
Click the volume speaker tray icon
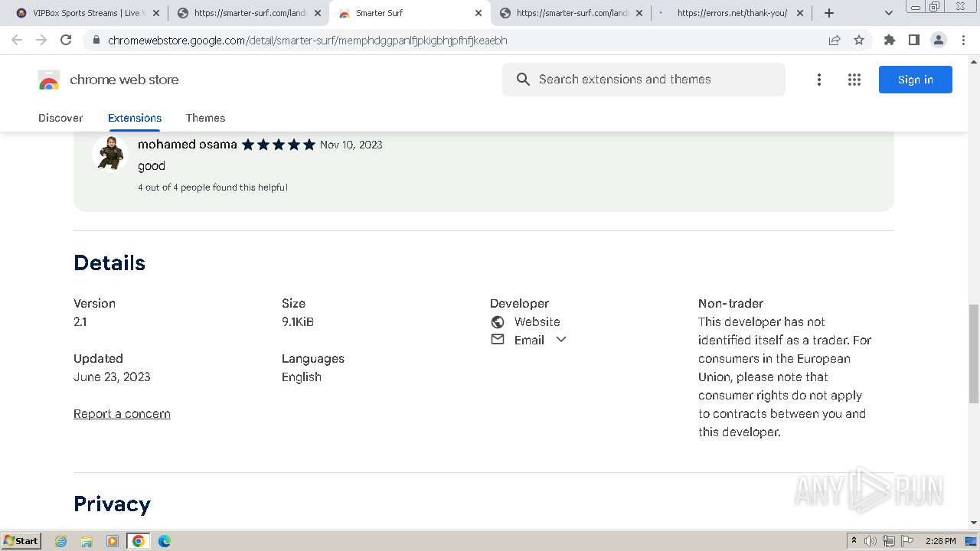tap(871, 541)
